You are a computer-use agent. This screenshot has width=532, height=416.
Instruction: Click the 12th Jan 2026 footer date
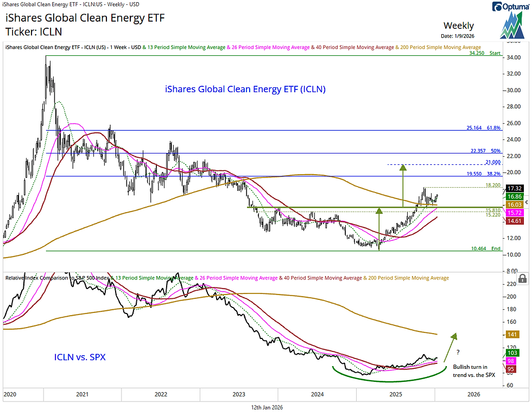pos(267,407)
